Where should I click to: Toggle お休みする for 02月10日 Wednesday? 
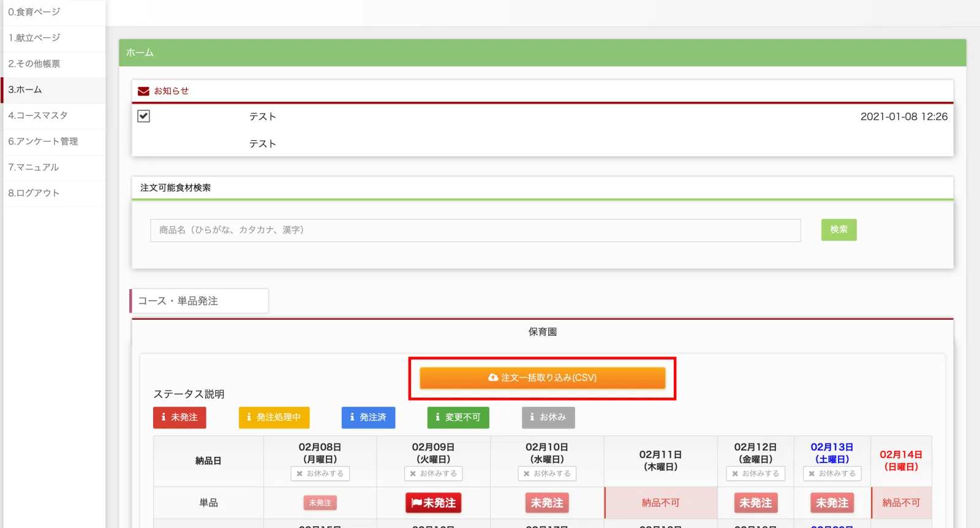[547, 473]
